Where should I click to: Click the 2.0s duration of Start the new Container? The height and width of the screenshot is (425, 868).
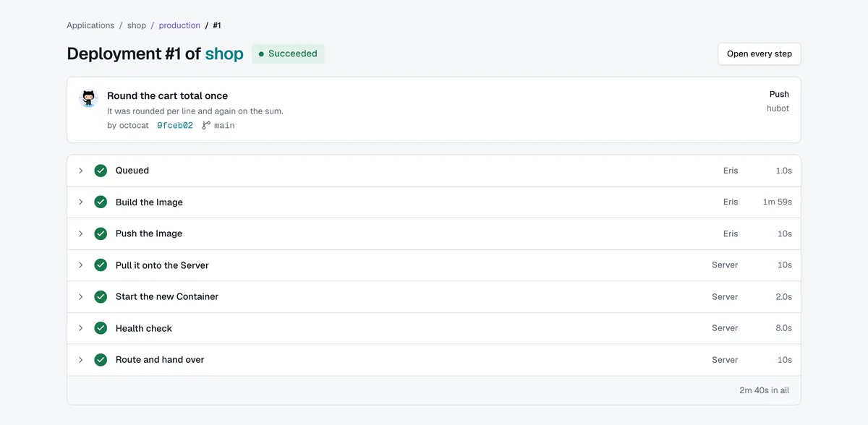click(x=784, y=296)
